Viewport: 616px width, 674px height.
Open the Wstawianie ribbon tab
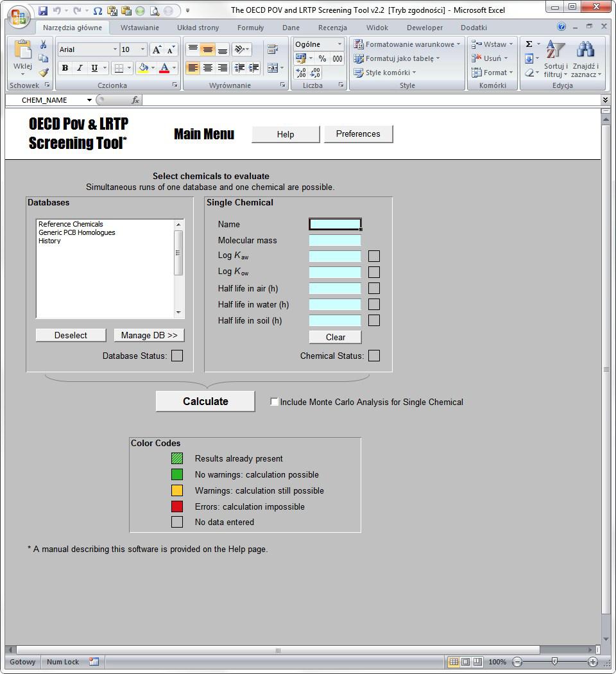(140, 28)
